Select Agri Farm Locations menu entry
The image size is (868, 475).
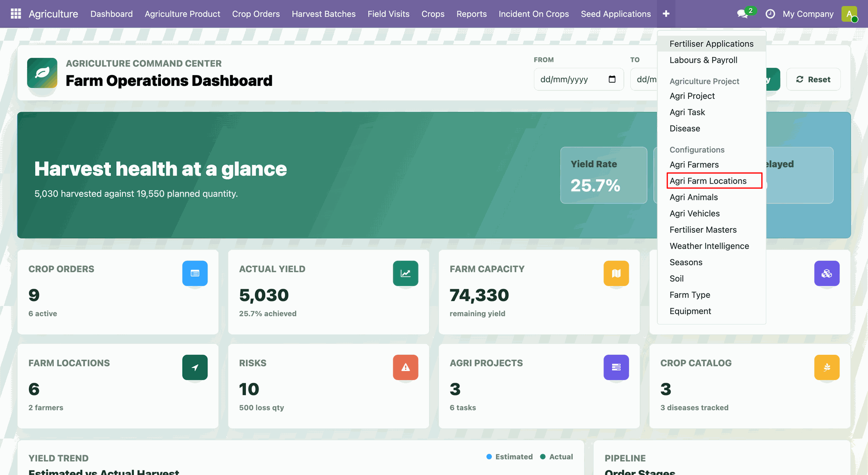tap(712, 181)
